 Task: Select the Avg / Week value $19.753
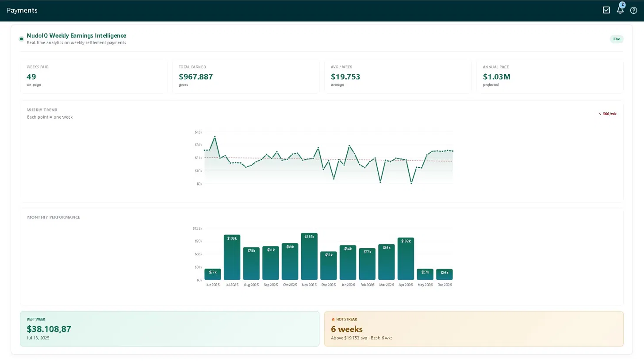click(345, 77)
